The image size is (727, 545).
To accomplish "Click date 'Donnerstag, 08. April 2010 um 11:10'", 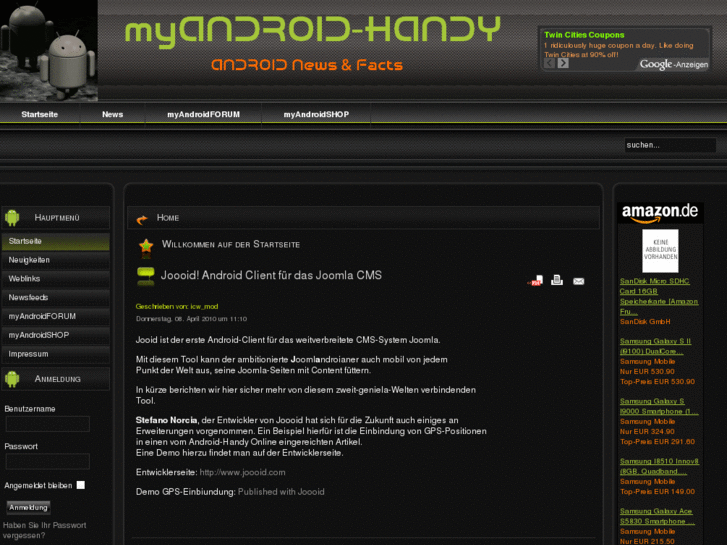I will pyautogui.click(x=191, y=319).
